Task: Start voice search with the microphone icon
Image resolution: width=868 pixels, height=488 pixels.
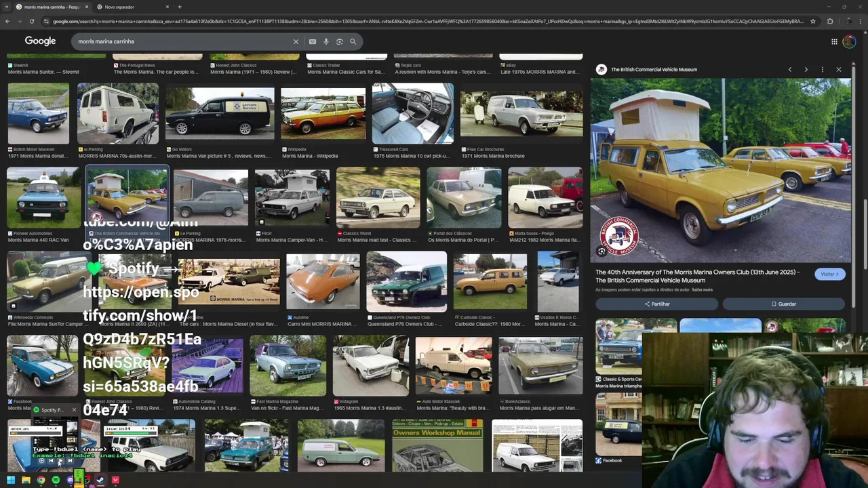Action: click(325, 41)
